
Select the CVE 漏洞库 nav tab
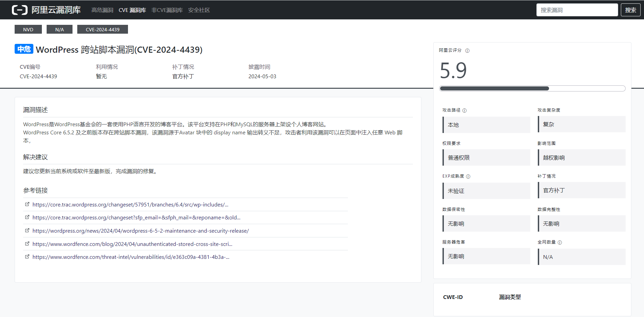pos(132,10)
